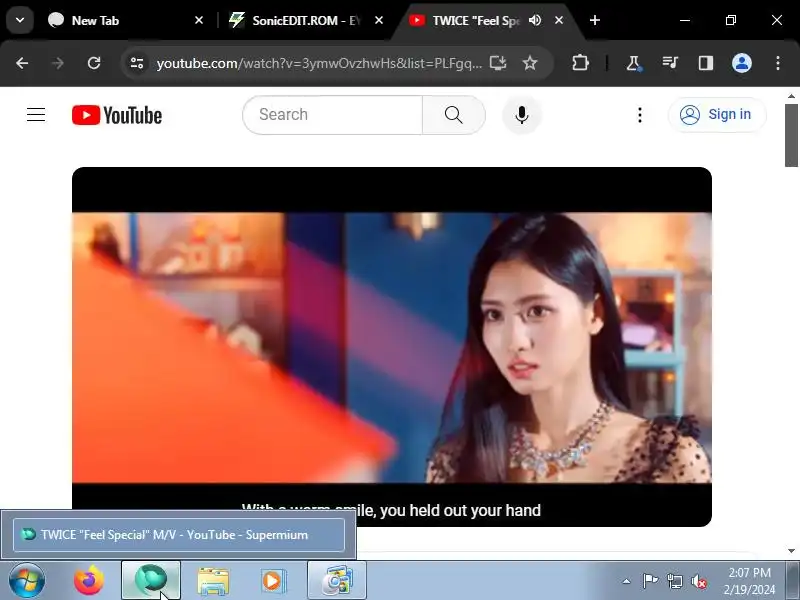Image resolution: width=800 pixels, height=600 pixels.
Task: Open Windows Media Player from taskbar
Action: (274, 581)
